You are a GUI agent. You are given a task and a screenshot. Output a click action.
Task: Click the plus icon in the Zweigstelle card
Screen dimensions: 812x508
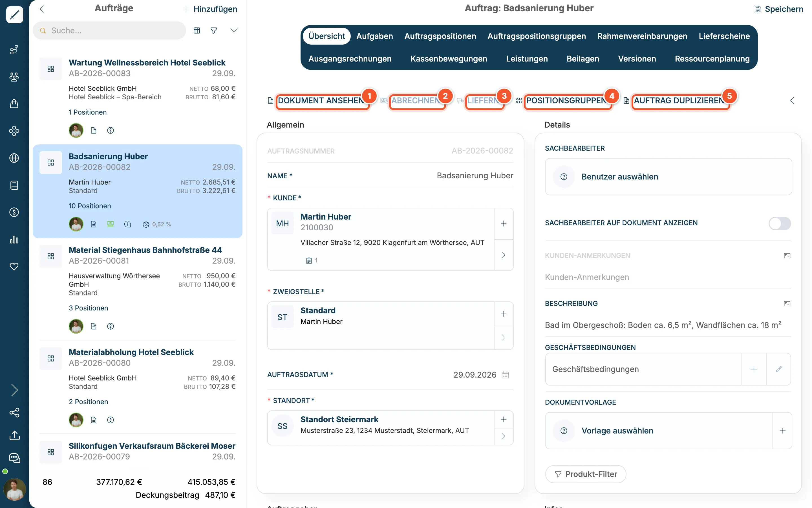503,314
